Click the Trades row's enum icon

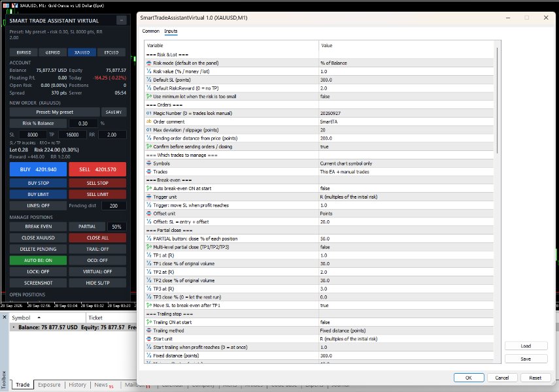click(x=149, y=172)
